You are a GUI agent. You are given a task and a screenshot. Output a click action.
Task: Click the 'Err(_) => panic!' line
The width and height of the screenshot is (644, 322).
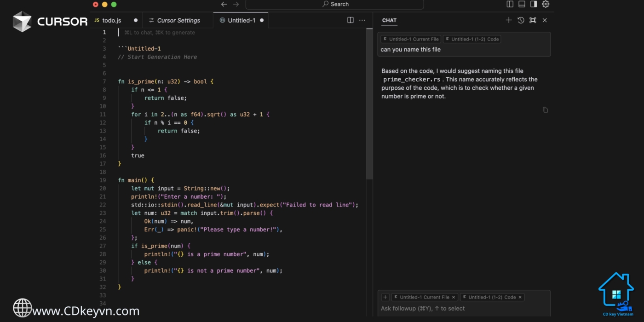click(x=213, y=230)
